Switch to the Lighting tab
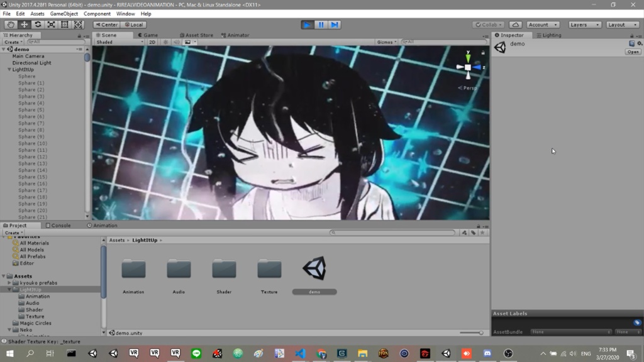The image size is (644, 362). click(x=548, y=35)
